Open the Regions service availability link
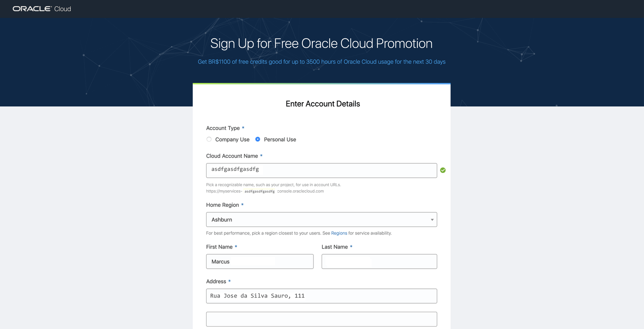Viewport: 644px width, 329px height. (x=339, y=233)
